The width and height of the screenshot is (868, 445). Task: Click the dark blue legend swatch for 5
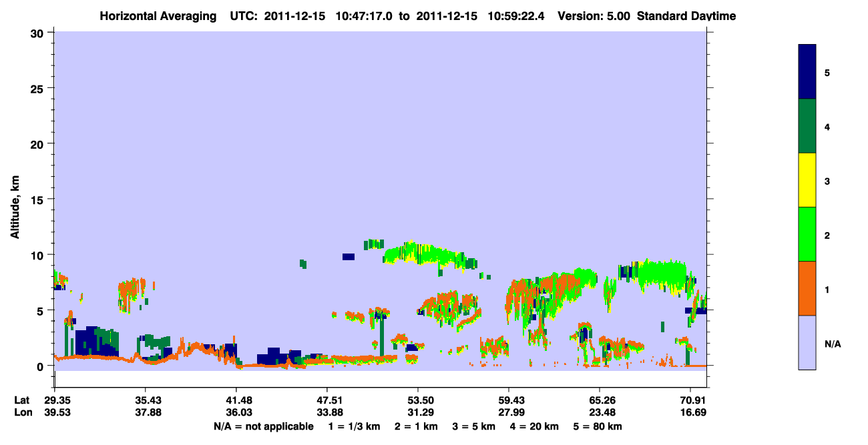[807, 72]
